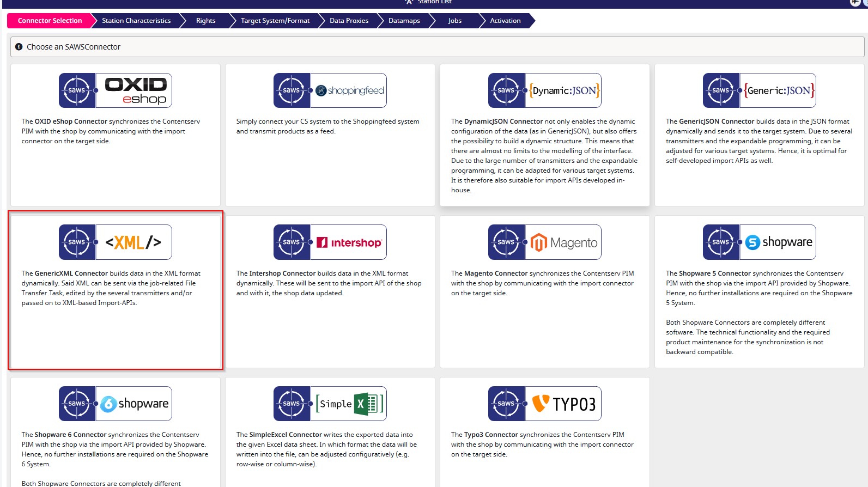Viewport: 868px width, 487px height.
Task: Go to Station Characteristics step
Action: 136,21
